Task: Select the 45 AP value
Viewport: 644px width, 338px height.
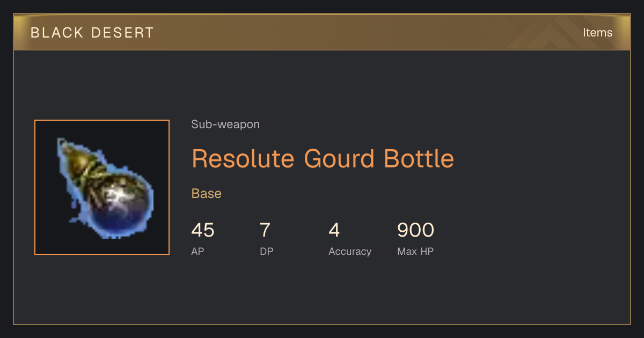Action: click(x=203, y=230)
